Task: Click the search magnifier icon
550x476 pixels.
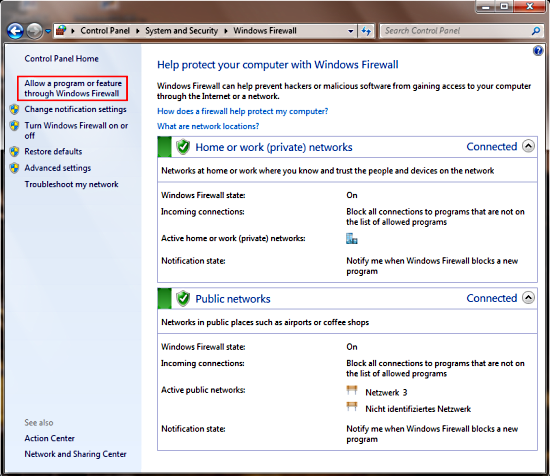Action: 536,31
